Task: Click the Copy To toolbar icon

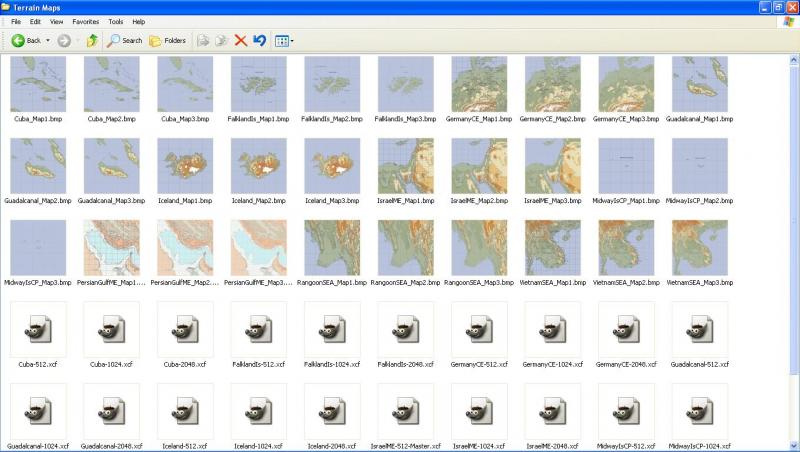Action: (x=221, y=40)
